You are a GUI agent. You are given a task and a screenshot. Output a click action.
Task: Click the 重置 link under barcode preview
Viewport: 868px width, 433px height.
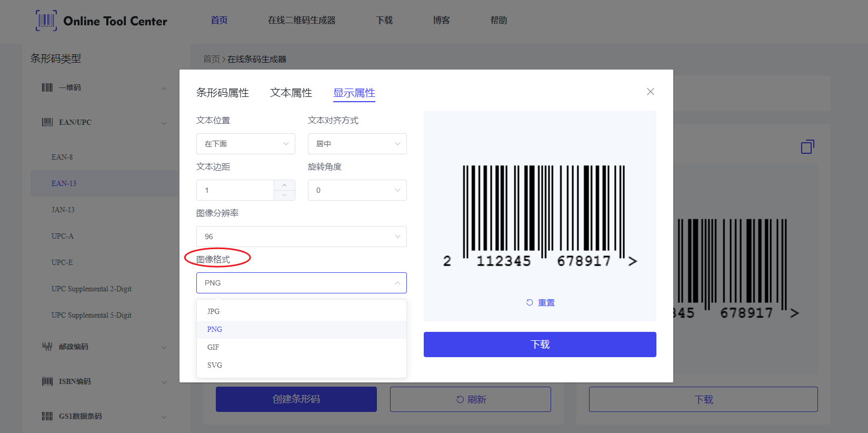546,302
